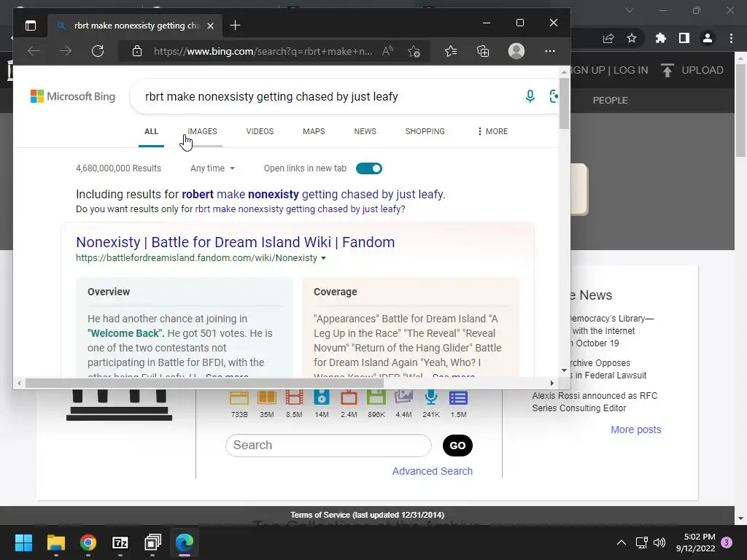
Task: Open 7-Zip from the taskbar
Action: (120, 542)
